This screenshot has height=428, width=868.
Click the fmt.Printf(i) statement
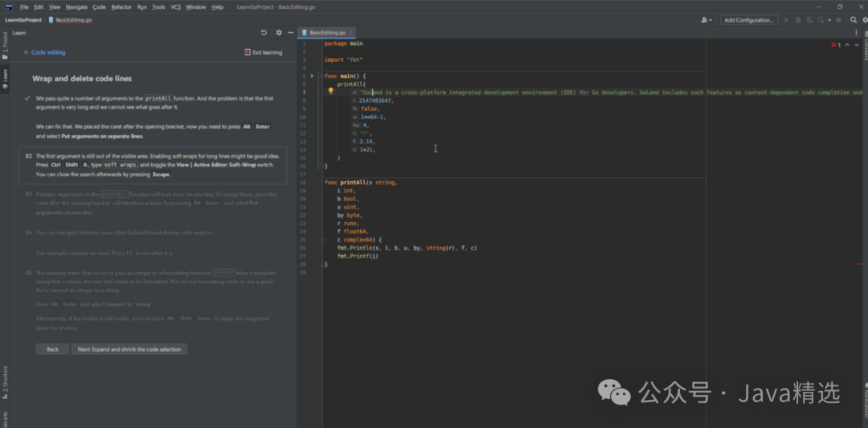(x=358, y=256)
